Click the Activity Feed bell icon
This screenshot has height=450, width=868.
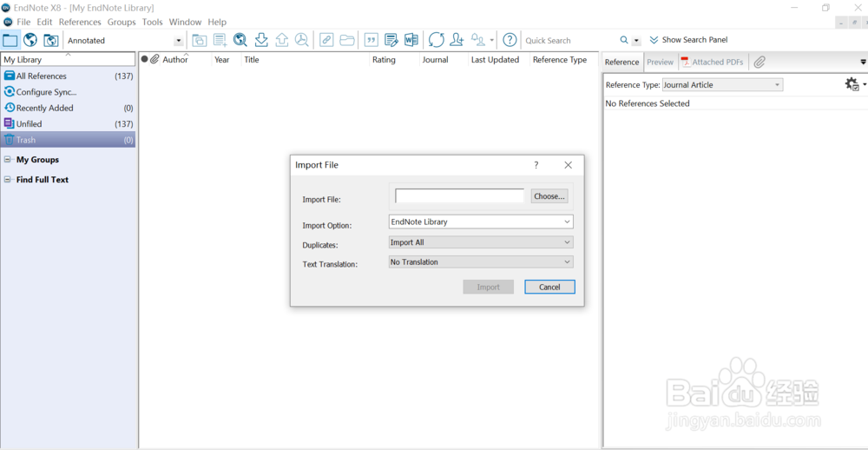coord(477,39)
